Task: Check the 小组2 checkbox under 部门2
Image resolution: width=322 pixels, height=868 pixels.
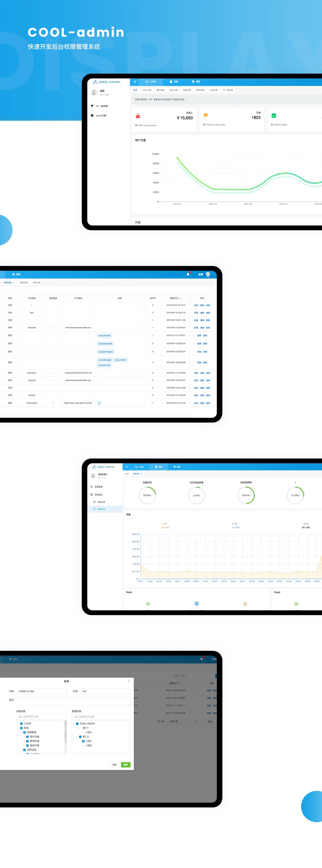Action: (x=83, y=745)
